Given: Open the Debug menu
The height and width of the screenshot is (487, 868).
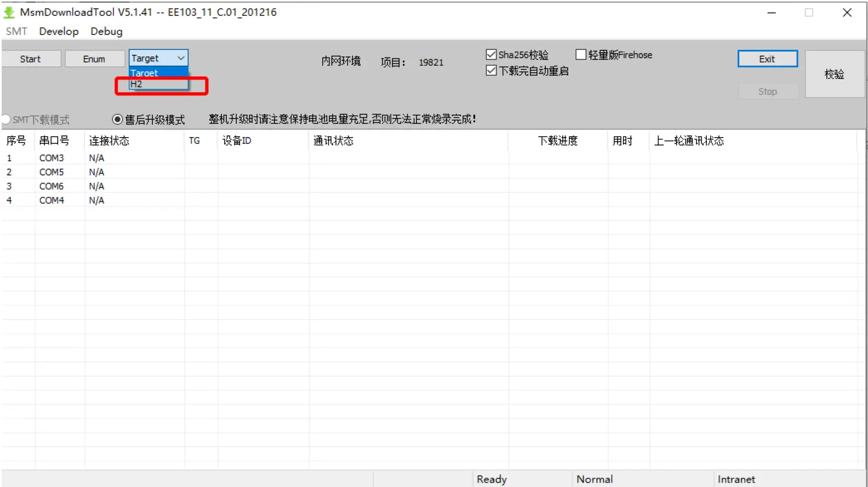Looking at the screenshot, I should 106,31.
